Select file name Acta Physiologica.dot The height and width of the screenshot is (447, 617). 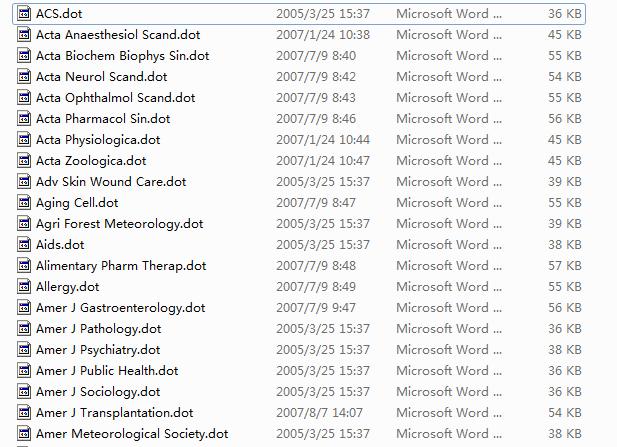[98, 140]
